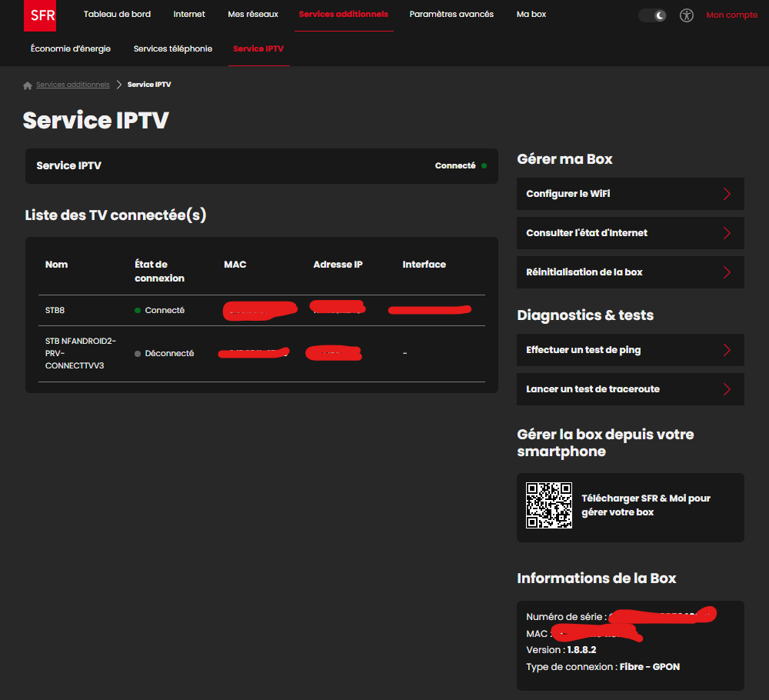Open the Internet menu
This screenshot has width=769, height=700.
pyautogui.click(x=189, y=15)
